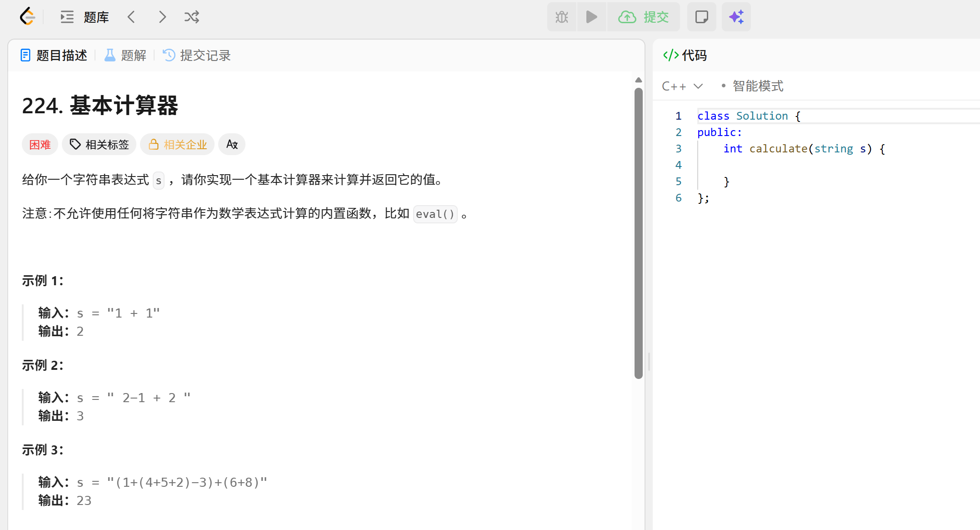Switch to the 提交记录 submissions tab
This screenshot has height=530, width=980.
[x=197, y=56]
